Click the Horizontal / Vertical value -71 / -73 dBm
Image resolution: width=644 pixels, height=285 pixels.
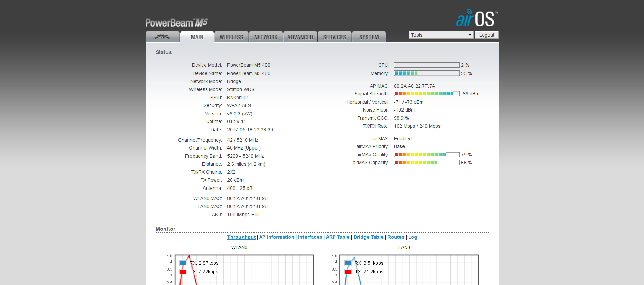point(409,102)
